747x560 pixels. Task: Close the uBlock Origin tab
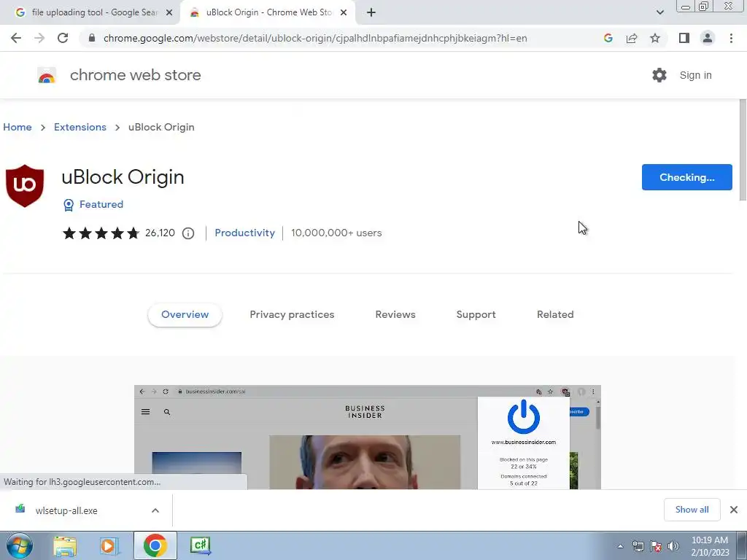[x=344, y=13]
